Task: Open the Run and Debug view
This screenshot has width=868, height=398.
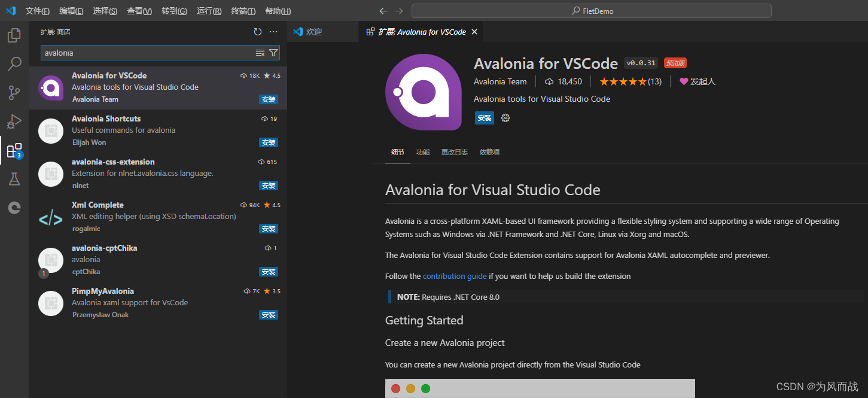Action: click(x=14, y=121)
